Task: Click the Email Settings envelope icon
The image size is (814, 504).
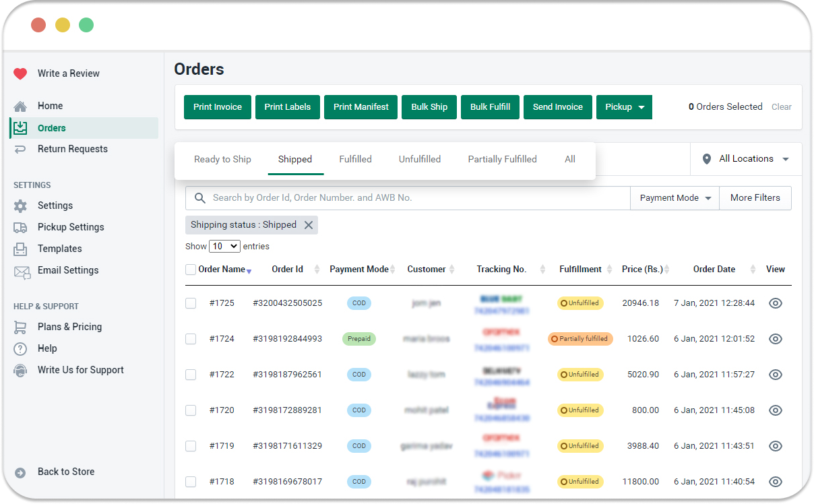Action: coord(22,270)
